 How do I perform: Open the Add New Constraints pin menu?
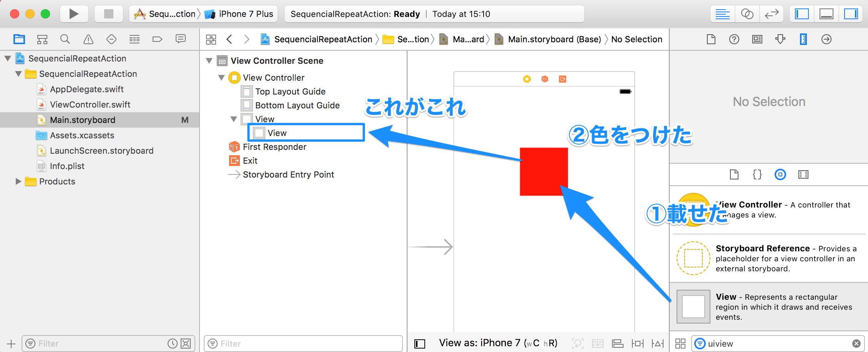(x=638, y=344)
